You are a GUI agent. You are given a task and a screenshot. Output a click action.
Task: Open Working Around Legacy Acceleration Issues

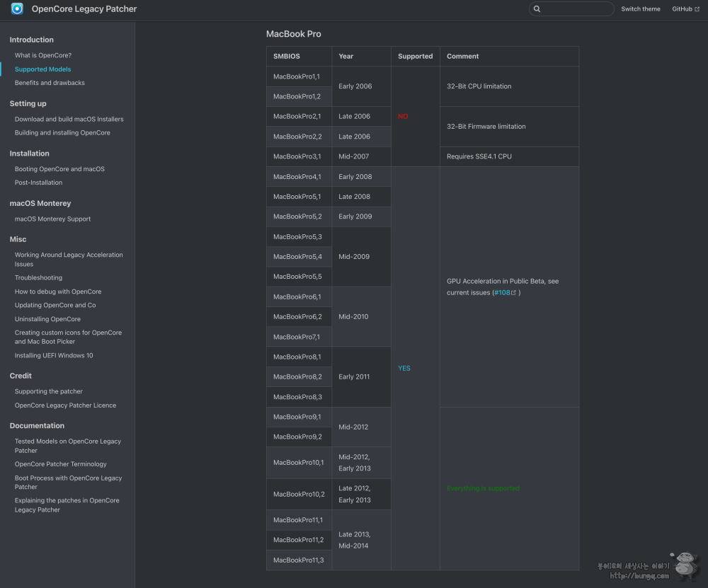click(69, 260)
